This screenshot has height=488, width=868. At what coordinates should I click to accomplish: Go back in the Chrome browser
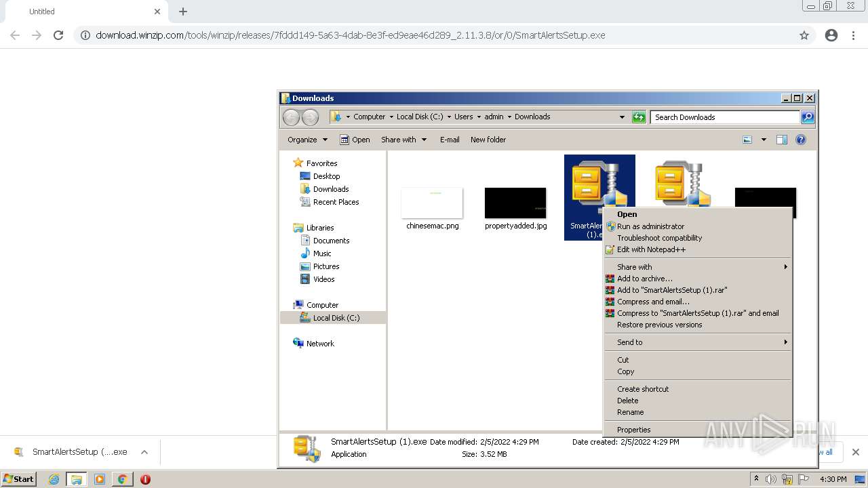(15, 35)
